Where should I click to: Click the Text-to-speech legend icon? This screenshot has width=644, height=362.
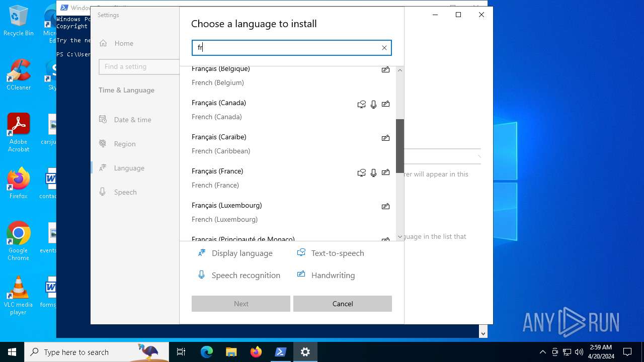[x=301, y=253]
